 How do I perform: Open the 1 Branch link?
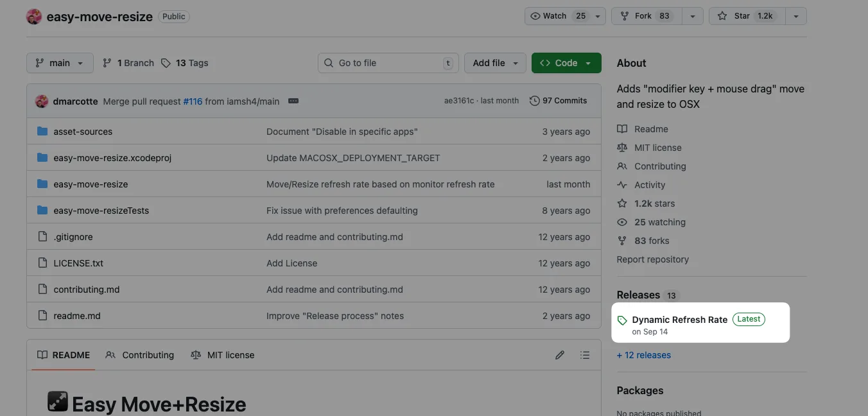tap(128, 63)
